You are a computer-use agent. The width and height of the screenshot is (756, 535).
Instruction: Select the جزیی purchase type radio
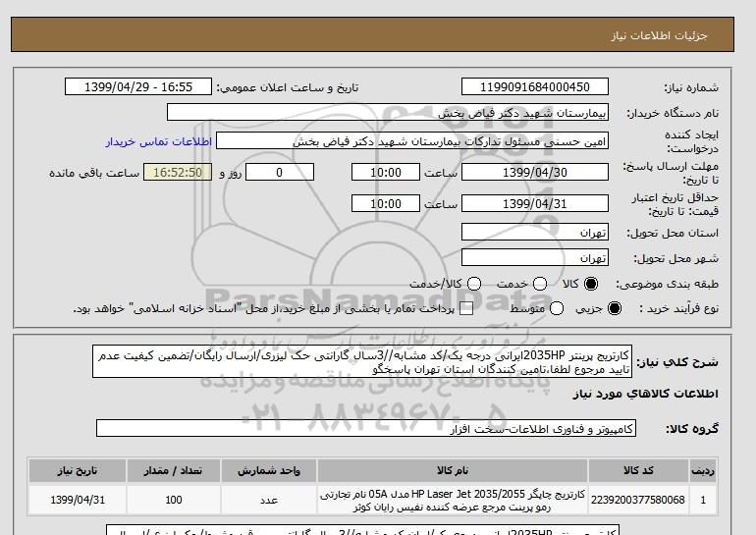tap(615, 308)
